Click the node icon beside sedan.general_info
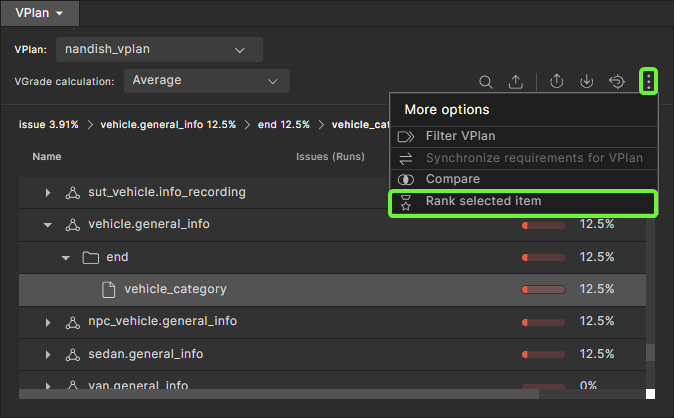The width and height of the screenshot is (674, 418). pos(72,354)
